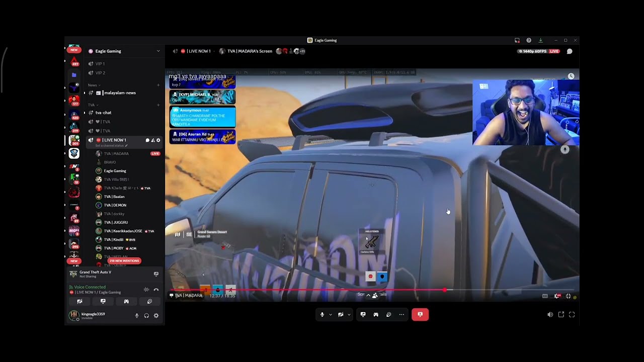This screenshot has height=362, width=644.
Task: Edit the LIVE NOW 1 channel settings
Action: pos(158,140)
